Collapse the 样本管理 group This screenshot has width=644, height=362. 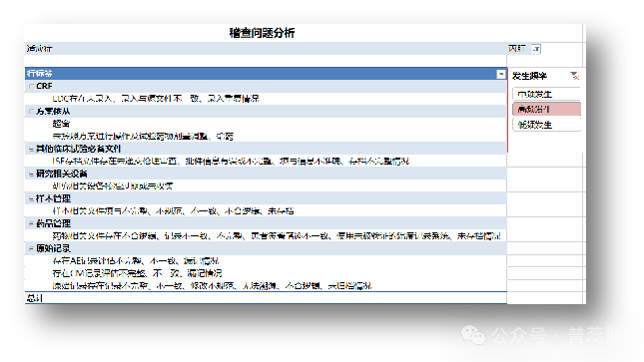(x=31, y=198)
